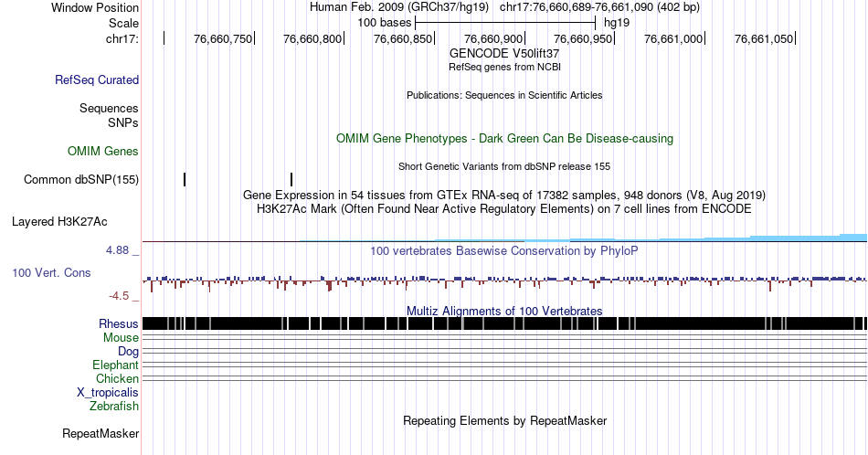868x455 pixels.
Task: Select the Elephant alignment row label
Action: (x=115, y=365)
